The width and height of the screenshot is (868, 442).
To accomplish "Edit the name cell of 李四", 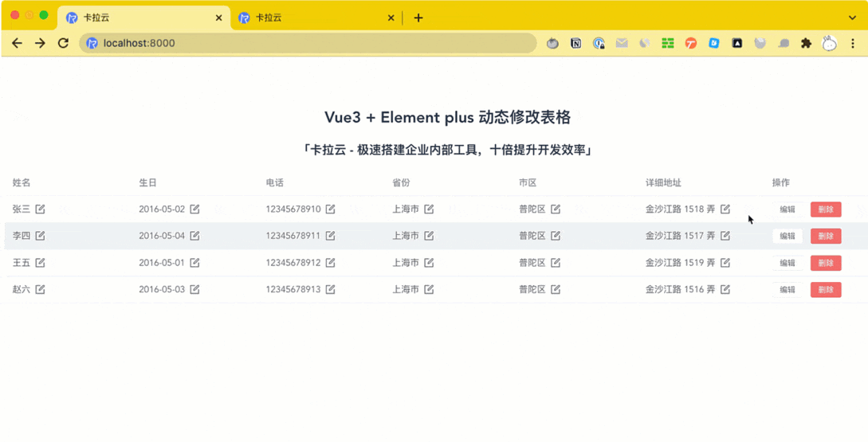I will click(x=40, y=236).
